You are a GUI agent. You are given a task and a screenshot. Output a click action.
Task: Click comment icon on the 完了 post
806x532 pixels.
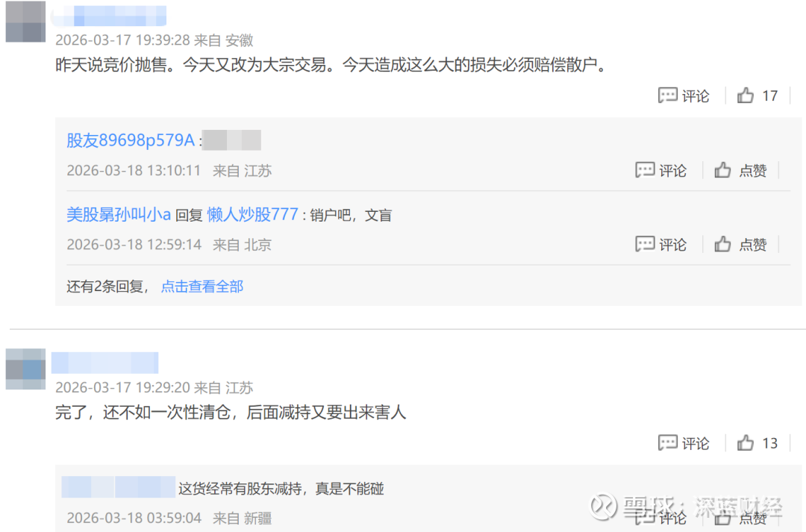tap(684, 443)
